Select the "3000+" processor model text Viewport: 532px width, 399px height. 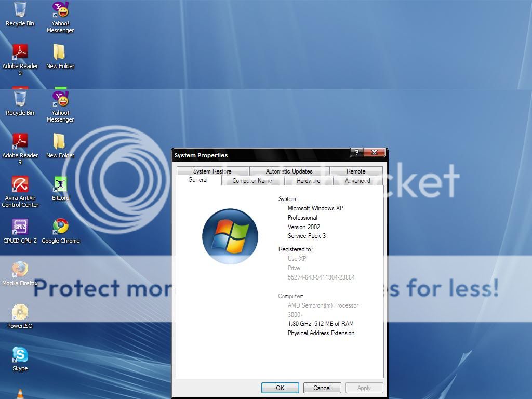click(x=296, y=314)
